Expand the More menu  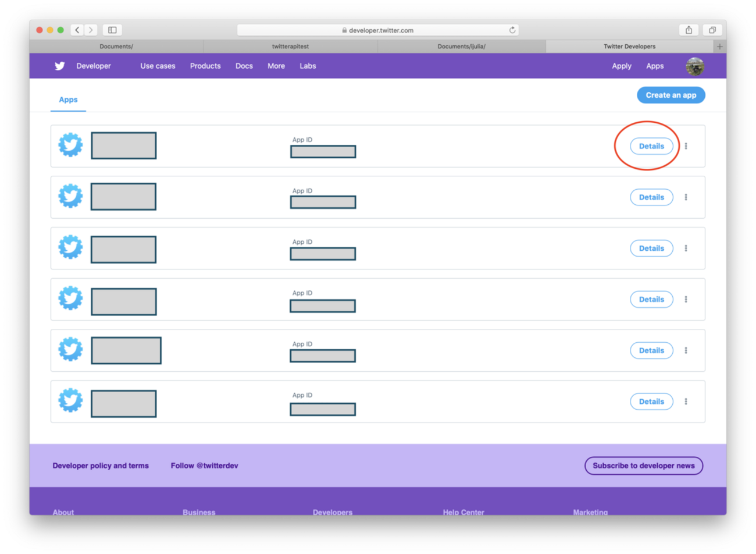276,66
